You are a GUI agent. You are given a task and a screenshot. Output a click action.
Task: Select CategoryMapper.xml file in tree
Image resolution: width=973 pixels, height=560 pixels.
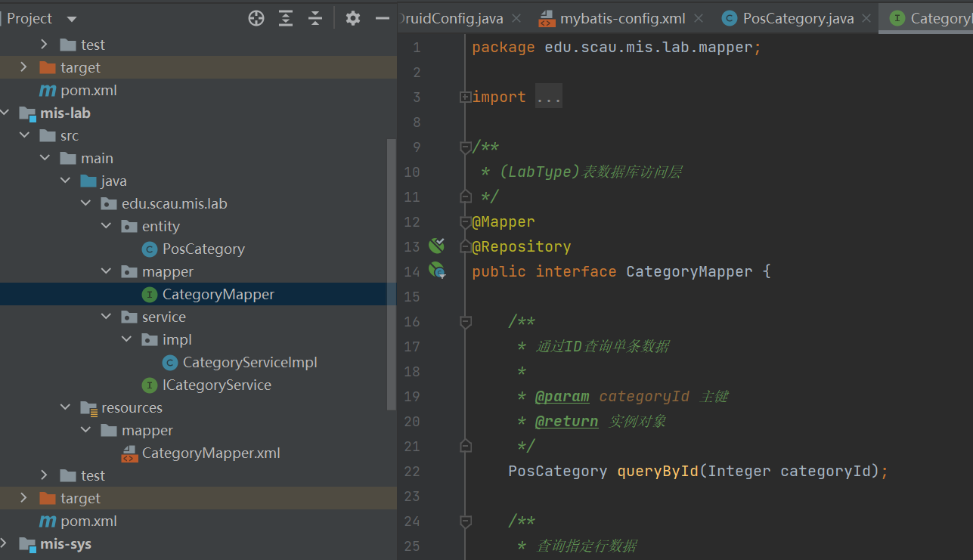point(211,453)
